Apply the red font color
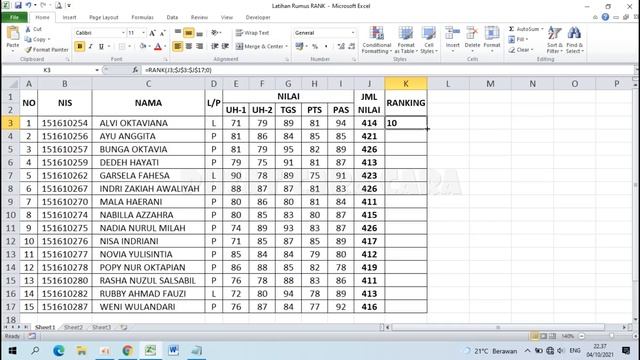Viewport: 640px width, 360px height. coord(158,47)
